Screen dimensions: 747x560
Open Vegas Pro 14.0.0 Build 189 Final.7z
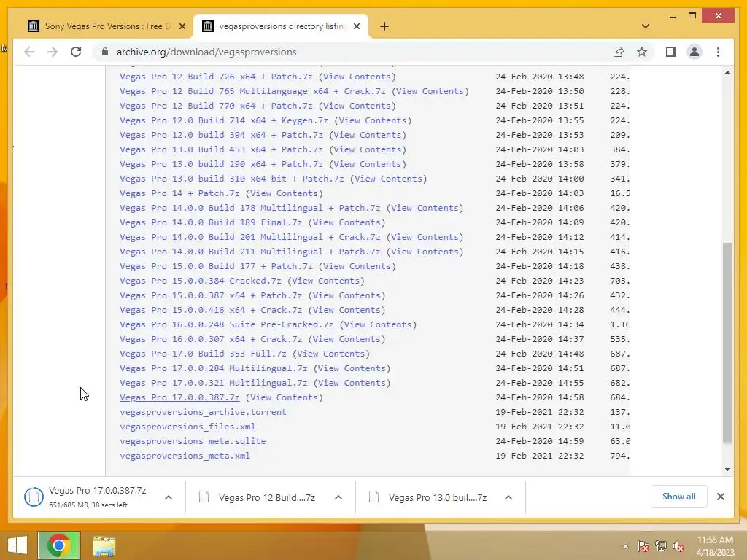211,222
